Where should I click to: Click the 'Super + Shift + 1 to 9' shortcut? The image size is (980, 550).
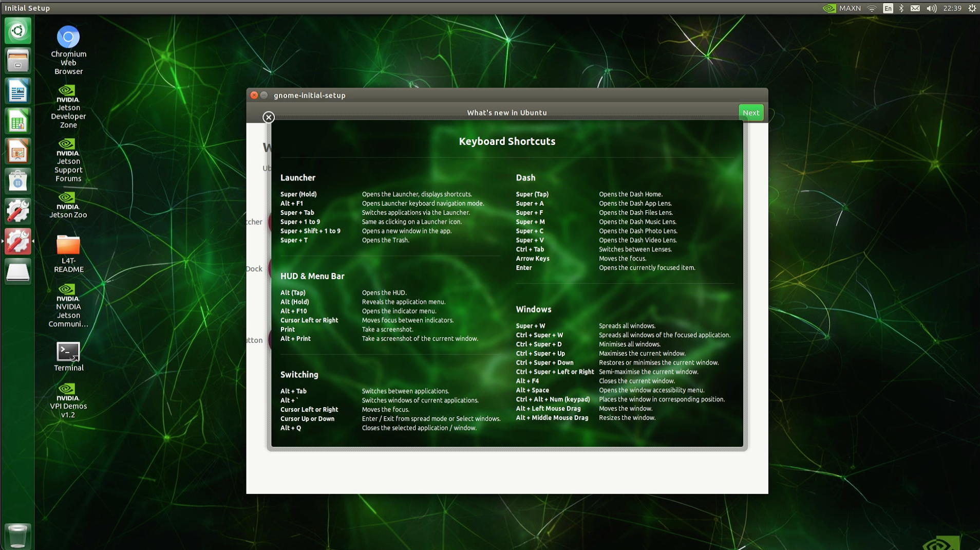310,231
